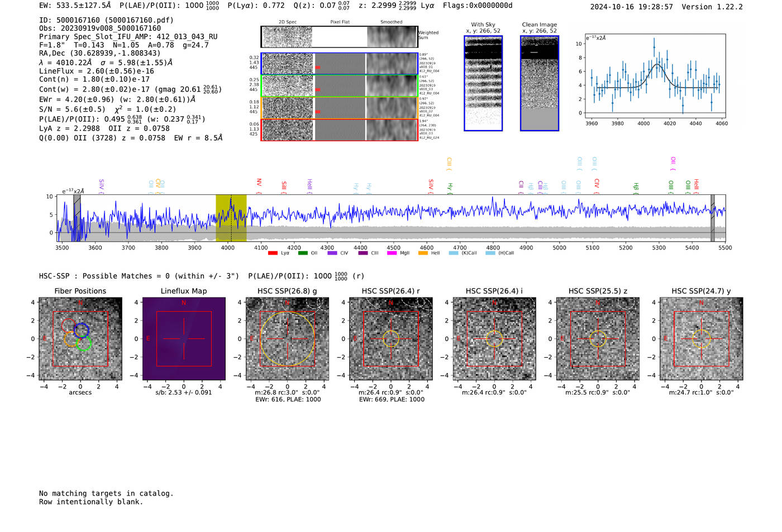Select the Cont(n) = 1.80(±0.10)e-17 line
The height and width of the screenshot is (532, 782).
click(94, 79)
